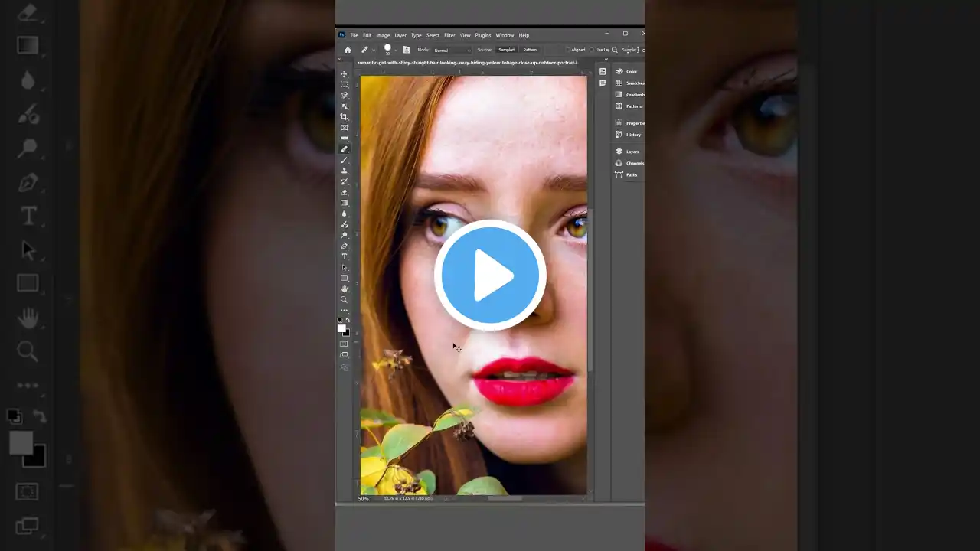This screenshot has height=551, width=980.
Task: Select the Type tool
Action: [344, 257]
